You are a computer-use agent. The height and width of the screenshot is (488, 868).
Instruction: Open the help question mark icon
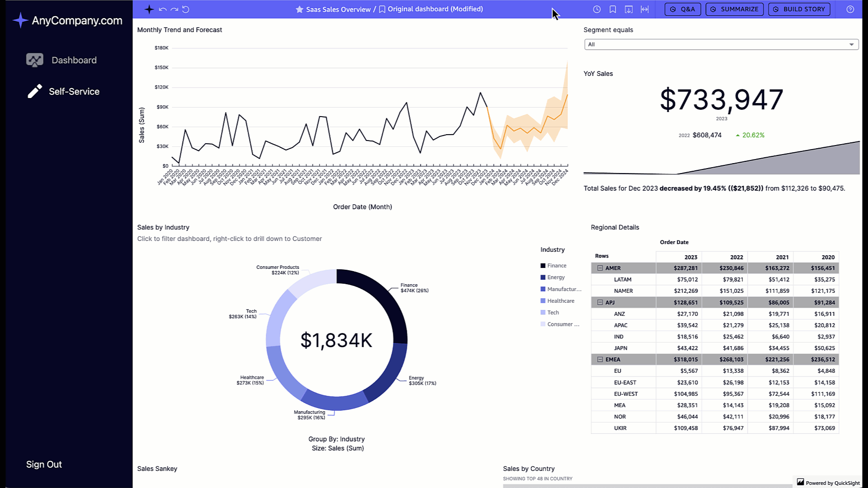(850, 9)
